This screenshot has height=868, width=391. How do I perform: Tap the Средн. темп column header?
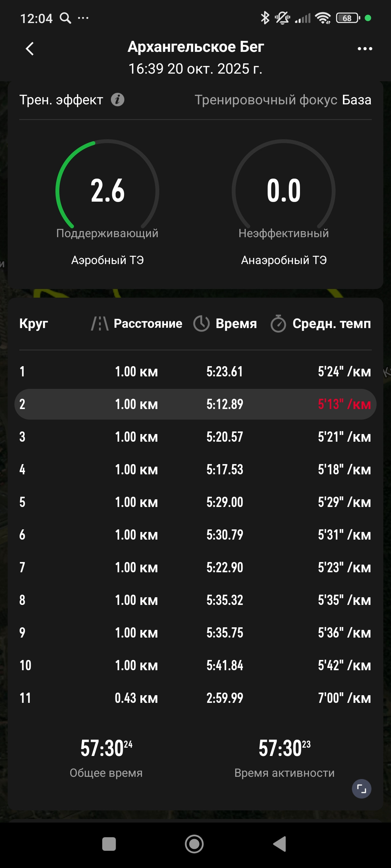click(x=332, y=324)
